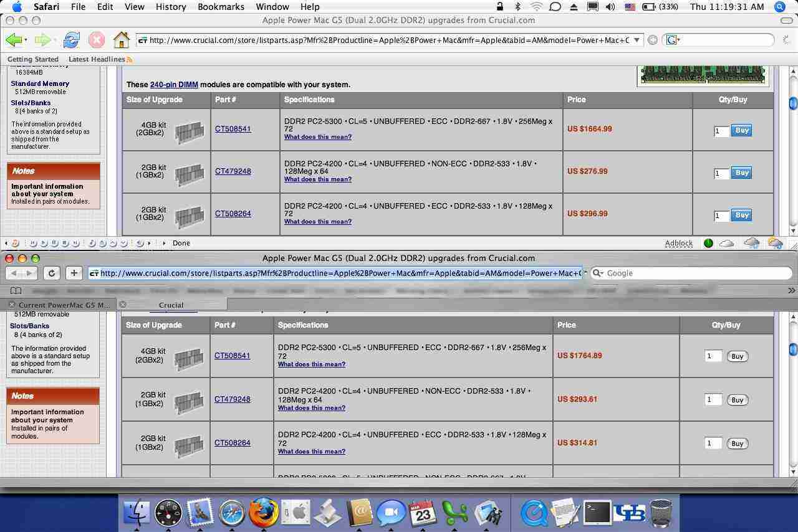This screenshot has width=798, height=532.
Task: Open 'Getting Started' bookmark in Firefox
Action: [33, 59]
